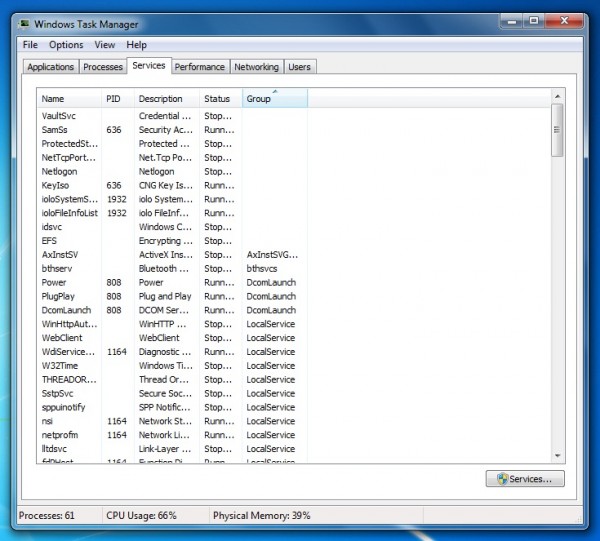Screen dimensions: 600x541
Task: Select the ioloFileInfoList service row
Action: [x=172, y=213]
